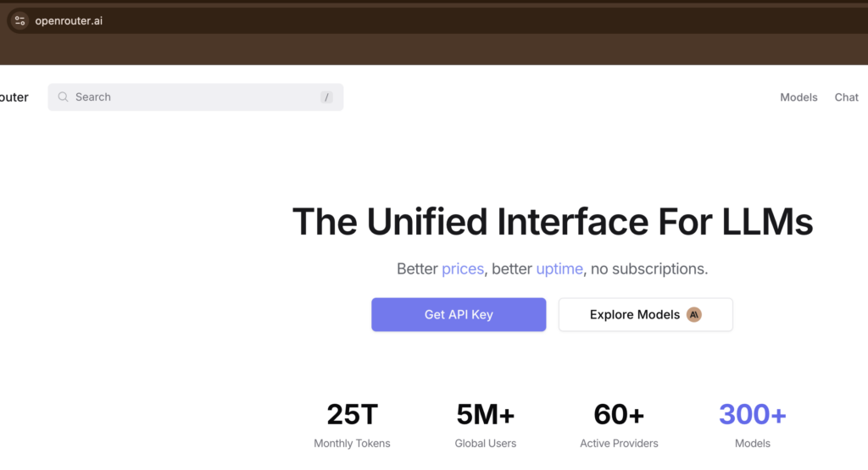
Task: Click the site information icon in address bar
Action: click(19, 21)
